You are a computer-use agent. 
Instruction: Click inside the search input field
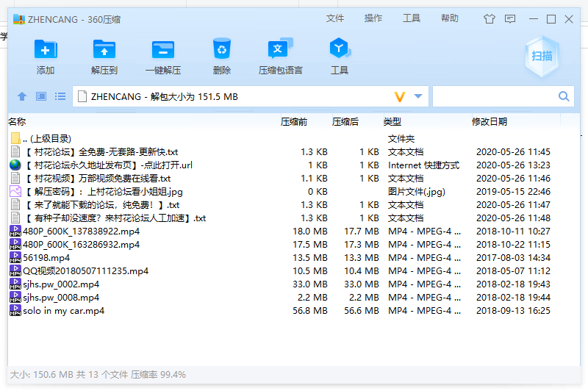click(x=494, y=96)
